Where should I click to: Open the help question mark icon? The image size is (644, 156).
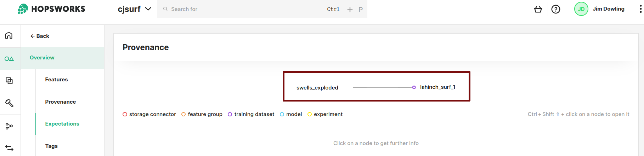coord(556,9)
